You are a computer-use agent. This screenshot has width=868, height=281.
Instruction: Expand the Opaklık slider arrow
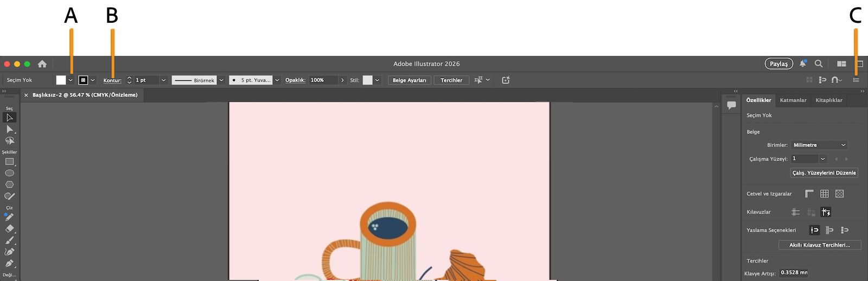click(x=342, y=80)
